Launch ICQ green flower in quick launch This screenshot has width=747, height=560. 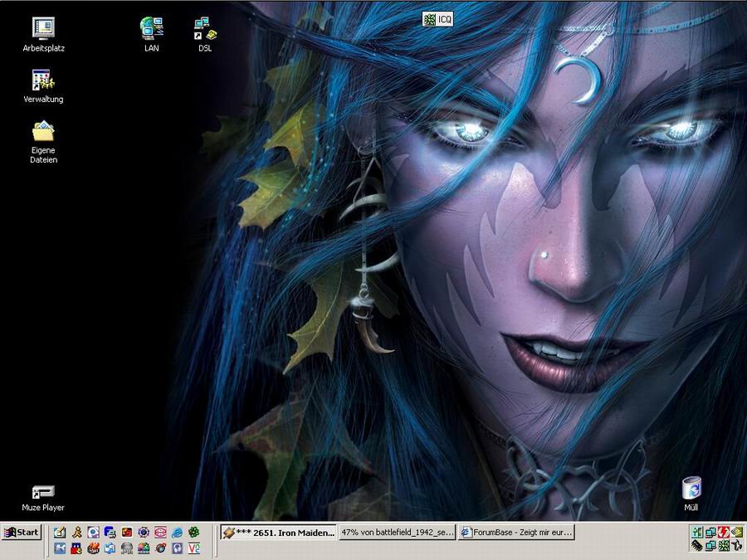click(194, 532)
